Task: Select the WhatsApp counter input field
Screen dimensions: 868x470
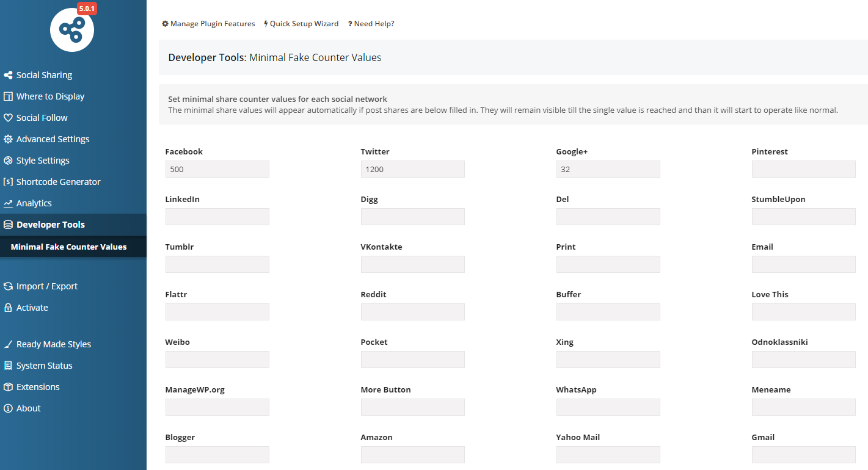Action: coord(608,407)
